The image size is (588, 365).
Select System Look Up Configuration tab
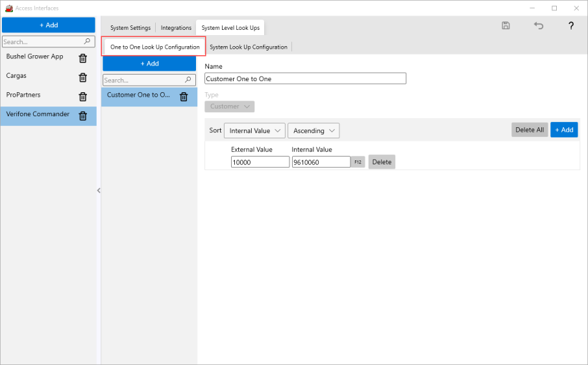[x=248, y=47]
